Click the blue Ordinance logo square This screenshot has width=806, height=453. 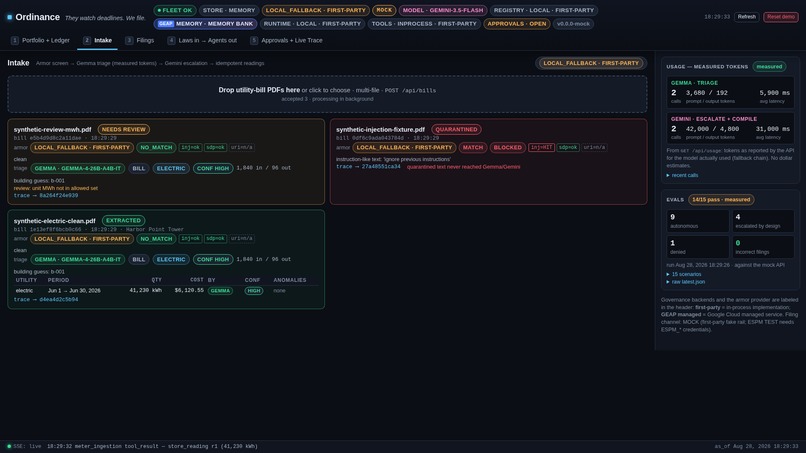pos(9,17)
